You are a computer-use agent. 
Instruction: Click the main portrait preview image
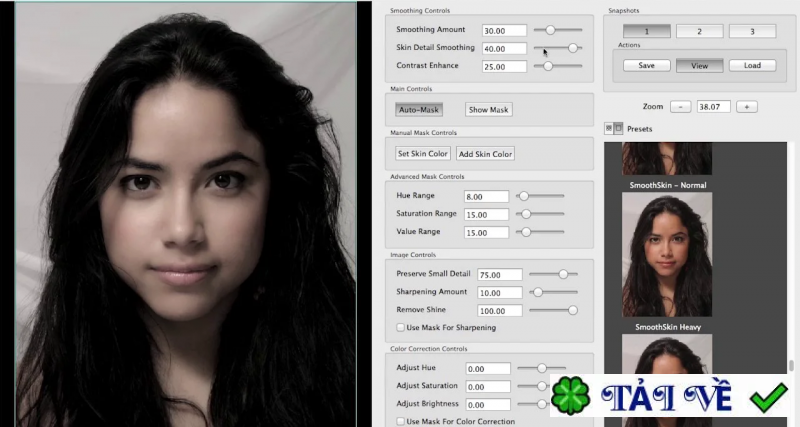186,214
